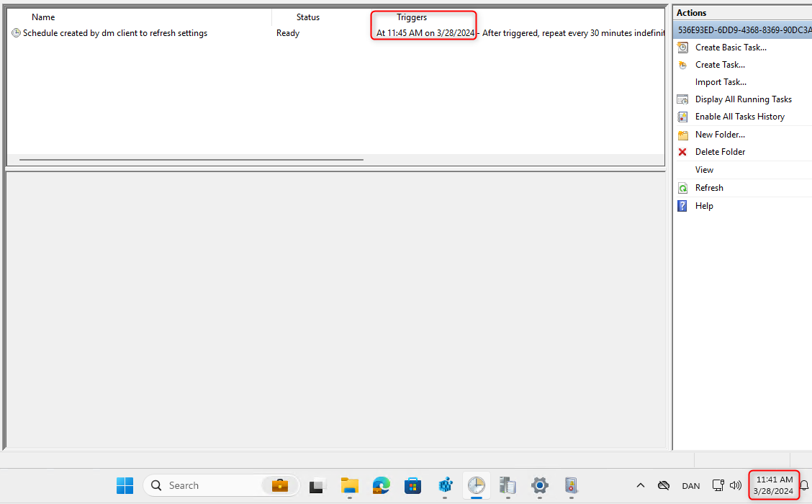Choose Display All Running Tasks
The image size is (812, 504).
pos(743,99)
